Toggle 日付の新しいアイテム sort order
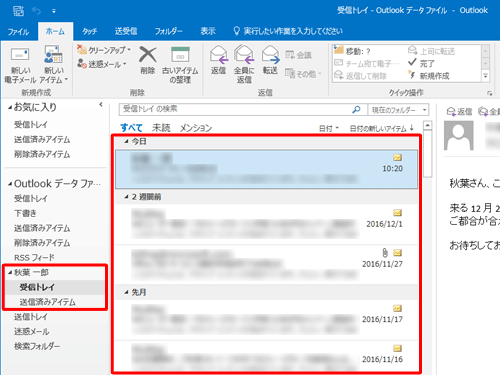500x375 pixels. tap(382, 128)
